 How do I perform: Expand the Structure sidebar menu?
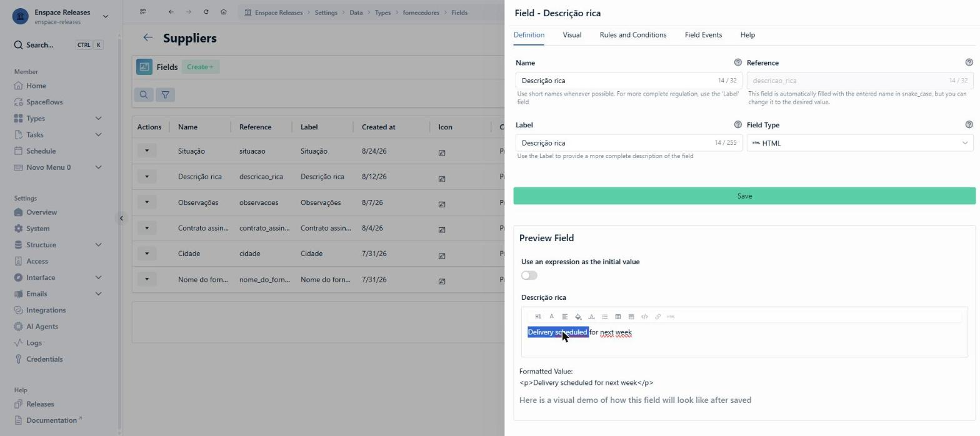(x=58, y=245)
